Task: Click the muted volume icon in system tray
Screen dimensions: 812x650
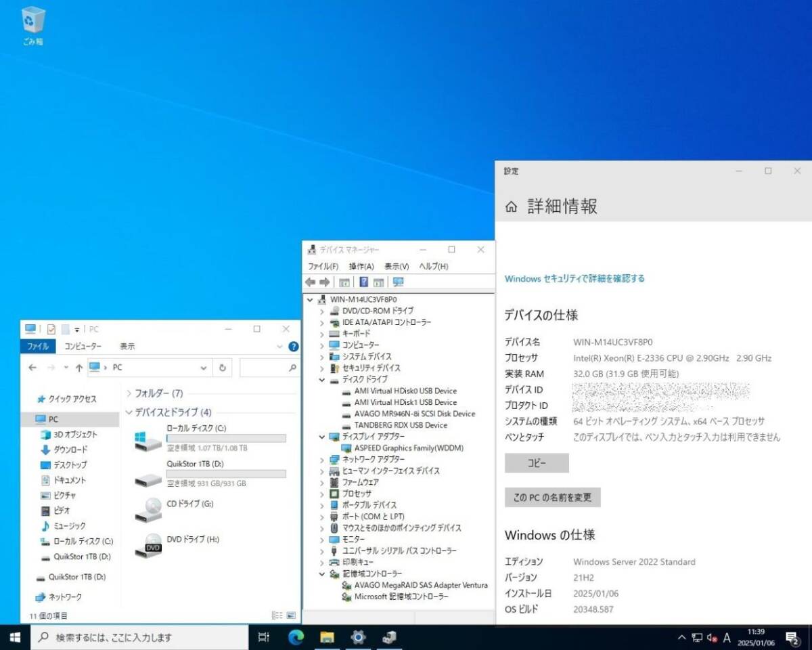Action: pyautogui.click(x=712, y=638)
